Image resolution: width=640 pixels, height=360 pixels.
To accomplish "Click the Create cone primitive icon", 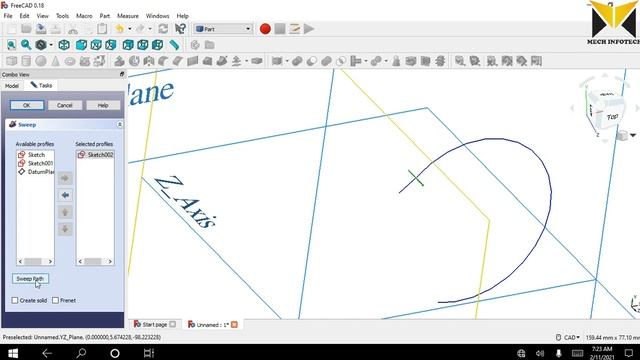I will [56, 61].
